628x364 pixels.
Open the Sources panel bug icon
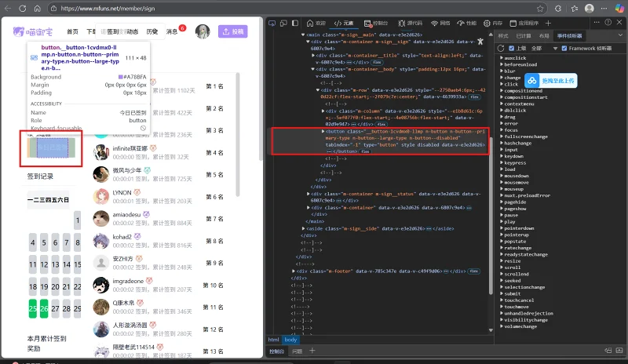point(402,24)
